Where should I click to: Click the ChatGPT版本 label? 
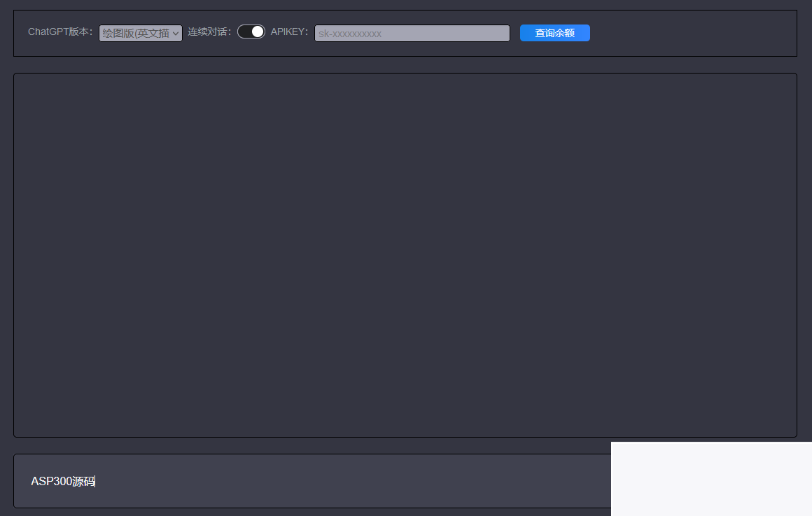click(60, 32)
